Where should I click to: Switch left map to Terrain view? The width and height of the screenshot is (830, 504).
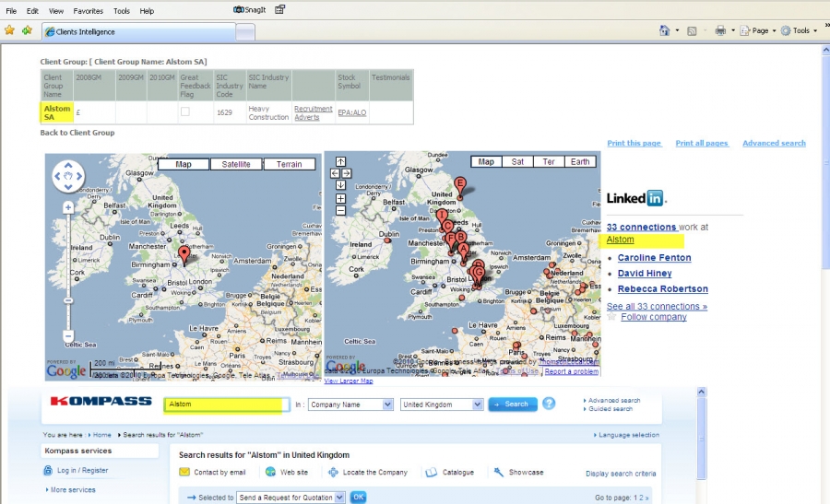click(289, 164)
